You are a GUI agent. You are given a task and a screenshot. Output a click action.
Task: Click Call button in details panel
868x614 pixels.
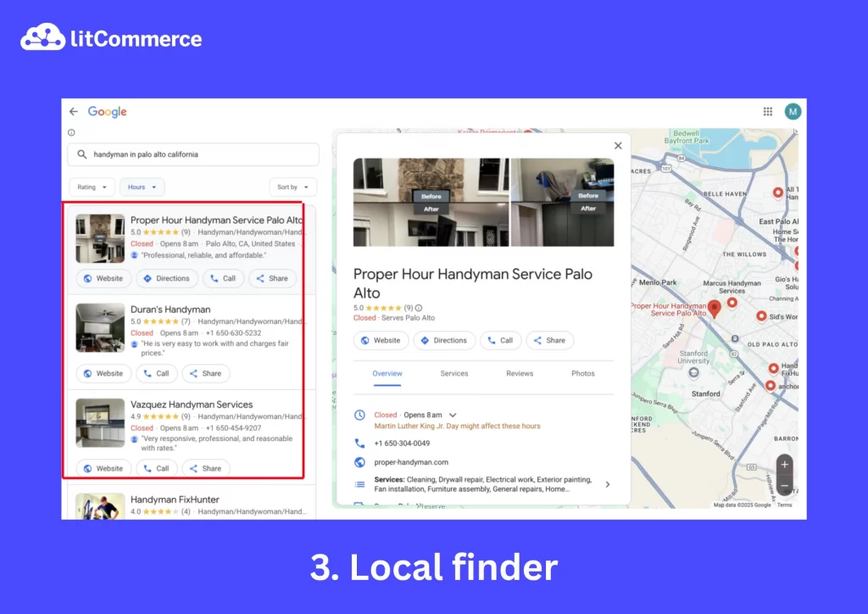(x=500, y=340)
